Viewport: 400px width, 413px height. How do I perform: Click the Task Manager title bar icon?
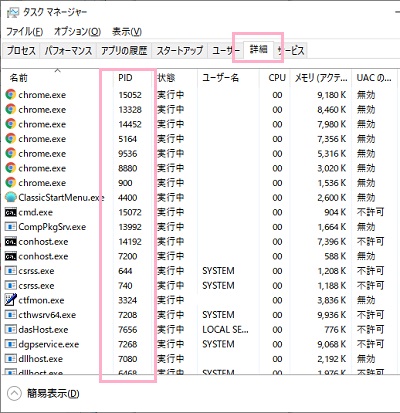(x=13, y=13)
